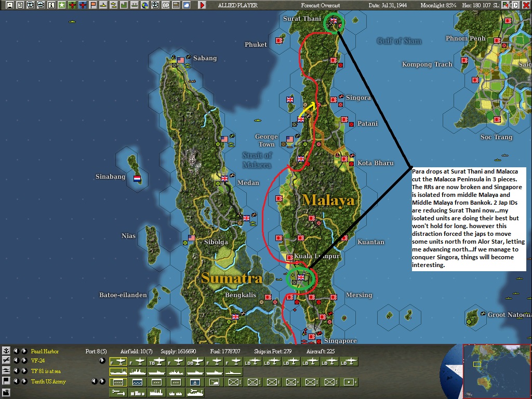Click the red play arrow end-turn button

[202, 5]
